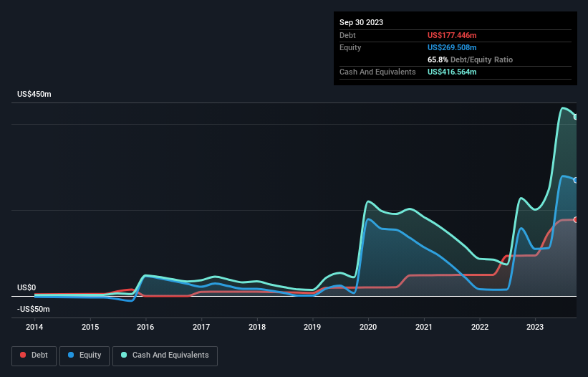Screen dimensions: 588x377
Task: Click Cash And Equivalents label in tooltip
Action: (377, 72)
